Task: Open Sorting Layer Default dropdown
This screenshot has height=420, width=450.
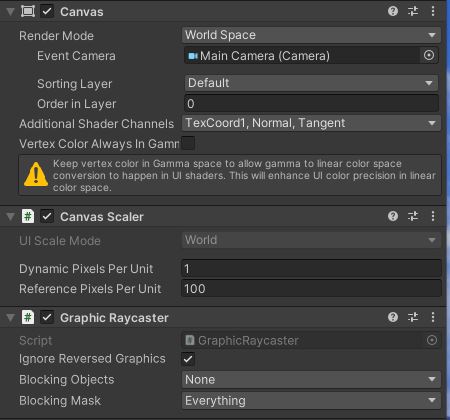Action: [x=311, y=83]
